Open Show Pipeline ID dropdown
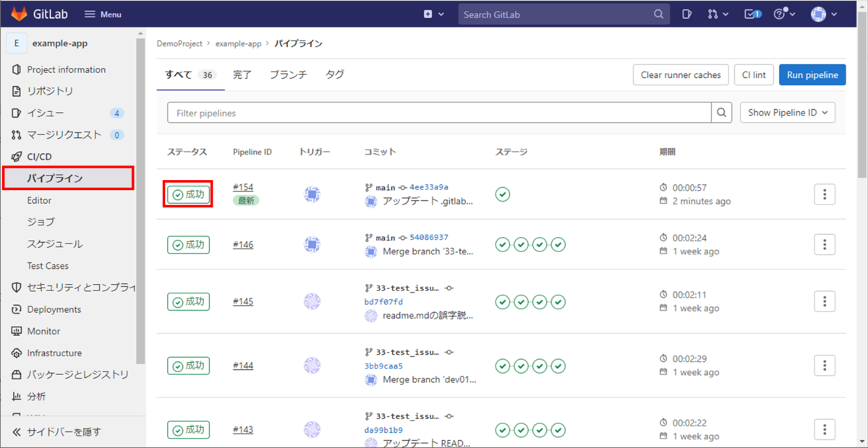Viewport: 868px width, 448px height. pos(787,113)
